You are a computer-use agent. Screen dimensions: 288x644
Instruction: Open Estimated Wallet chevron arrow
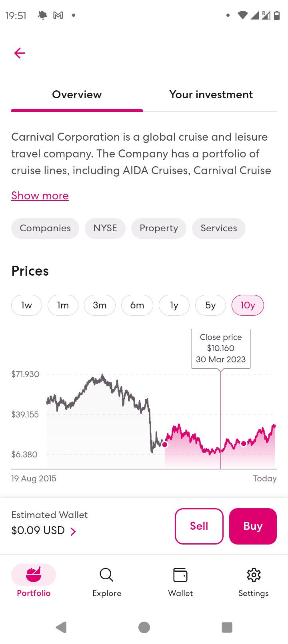(x=73, y=531)
